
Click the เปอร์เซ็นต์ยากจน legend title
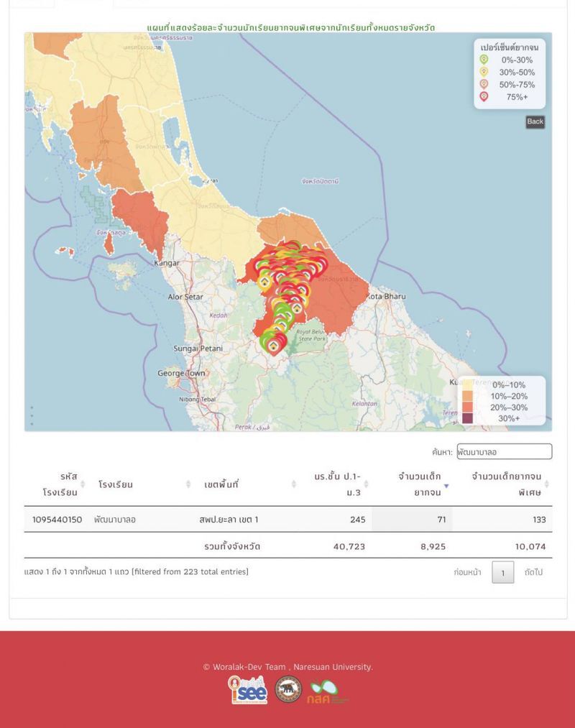(510, 47)
